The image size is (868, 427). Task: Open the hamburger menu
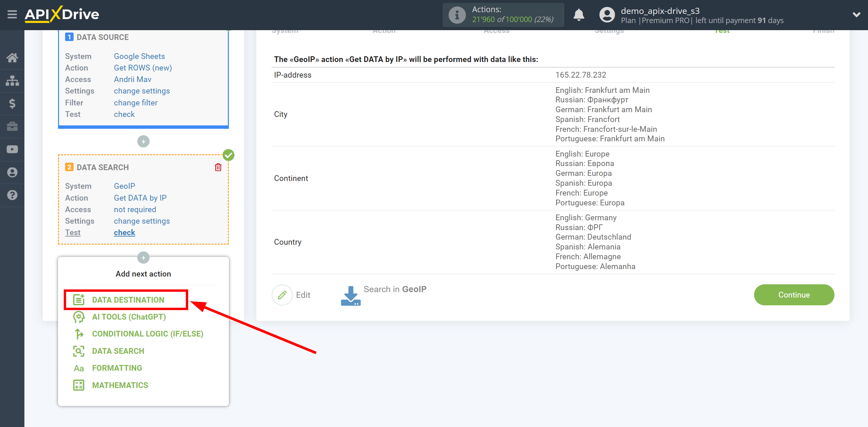coord(12,15)
